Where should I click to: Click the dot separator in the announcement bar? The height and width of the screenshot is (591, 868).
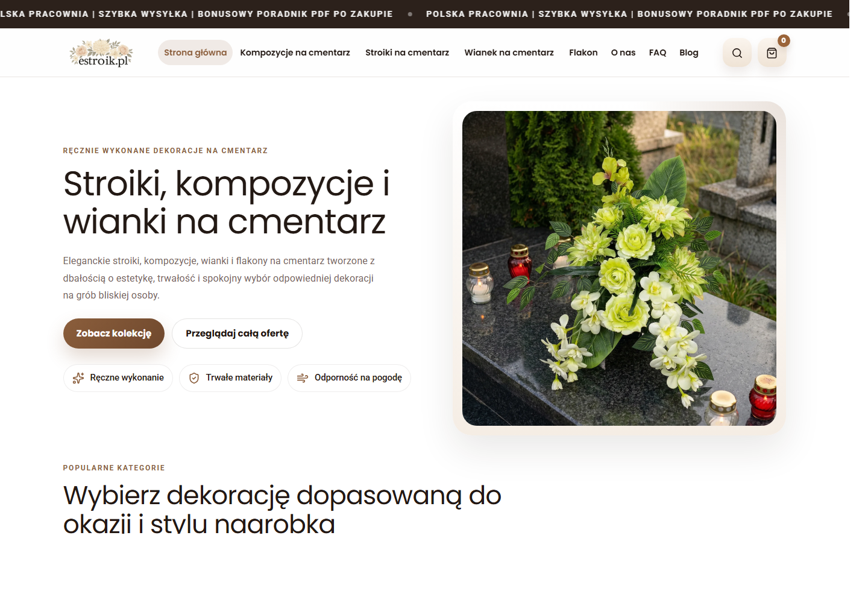[410, 13]
